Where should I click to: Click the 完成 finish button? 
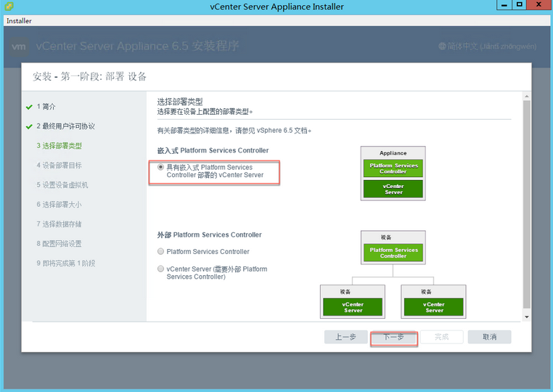tap(441, 337)
